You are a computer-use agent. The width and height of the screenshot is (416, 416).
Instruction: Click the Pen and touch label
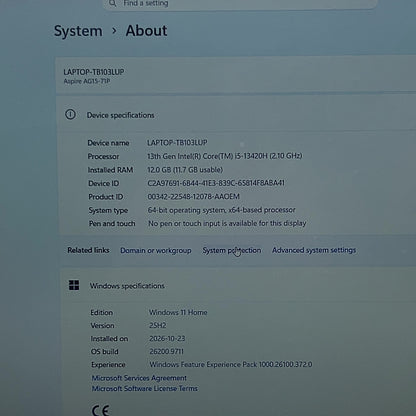pyautogui.click(x=112, y=224)
